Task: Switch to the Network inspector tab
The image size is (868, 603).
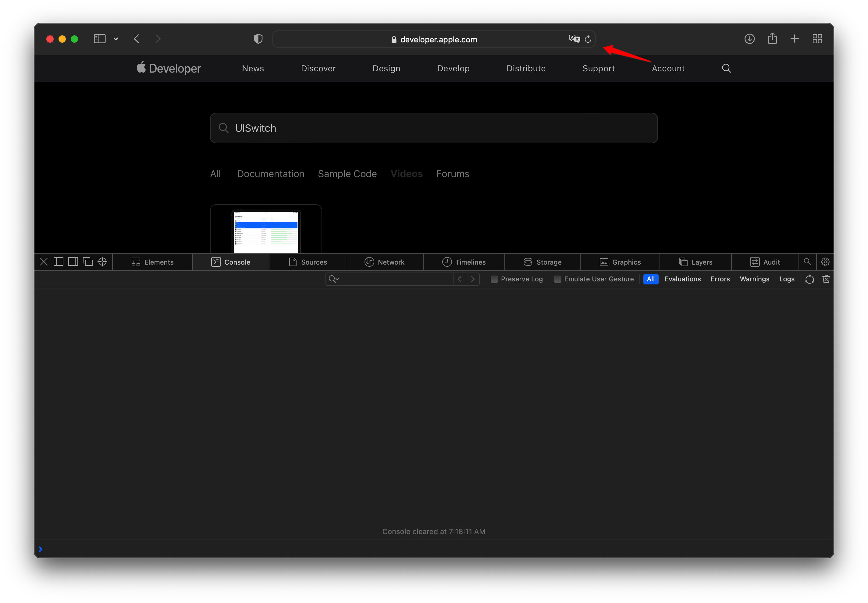Action: point(384,262)
